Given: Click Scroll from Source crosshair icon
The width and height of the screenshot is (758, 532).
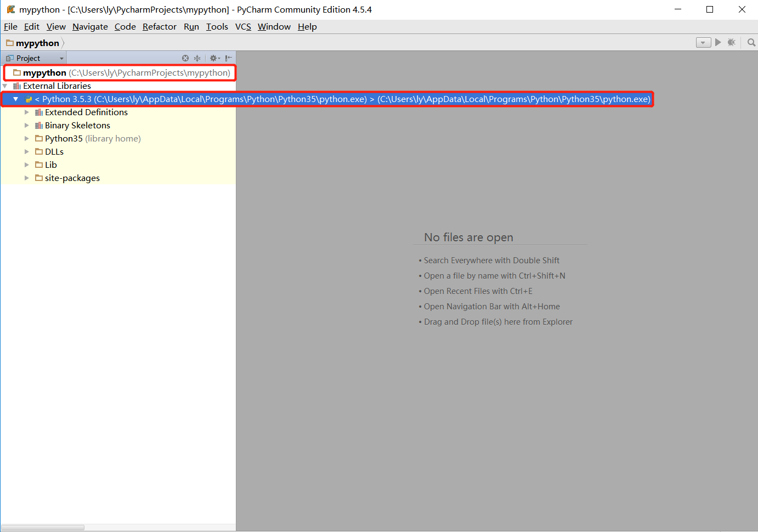Looking at the screenshot, I should pyautogui.click(x=185, y=58).
